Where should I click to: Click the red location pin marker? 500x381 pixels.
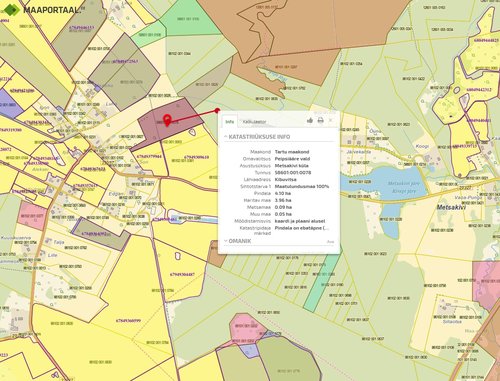coord(167,120)
